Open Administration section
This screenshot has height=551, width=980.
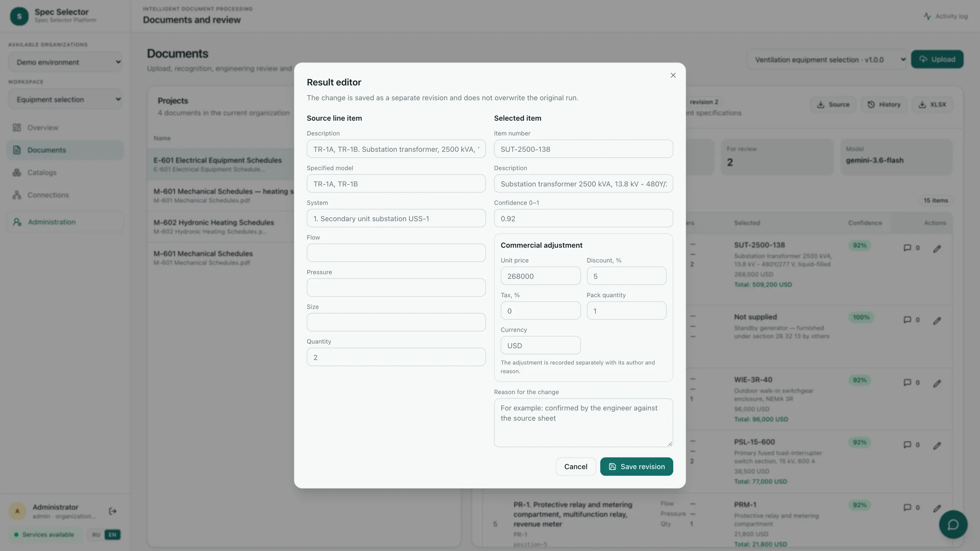[65, 222]
